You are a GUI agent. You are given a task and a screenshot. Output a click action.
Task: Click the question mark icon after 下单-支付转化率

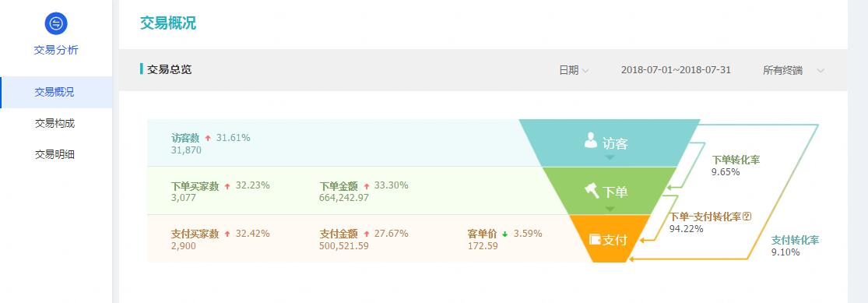747,217
